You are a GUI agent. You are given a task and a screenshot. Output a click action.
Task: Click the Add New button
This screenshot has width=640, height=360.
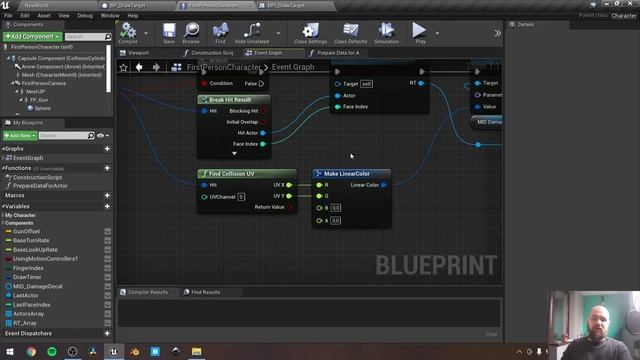click(x=20, y=136)
